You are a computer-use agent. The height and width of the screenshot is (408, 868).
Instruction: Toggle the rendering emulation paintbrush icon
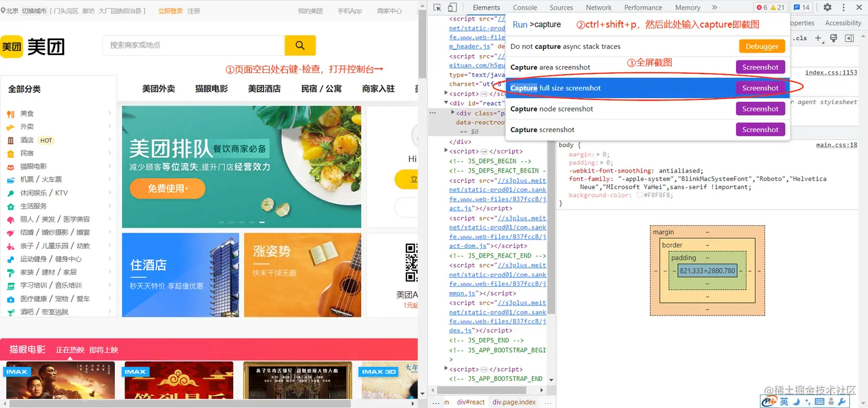pos(834,39)
